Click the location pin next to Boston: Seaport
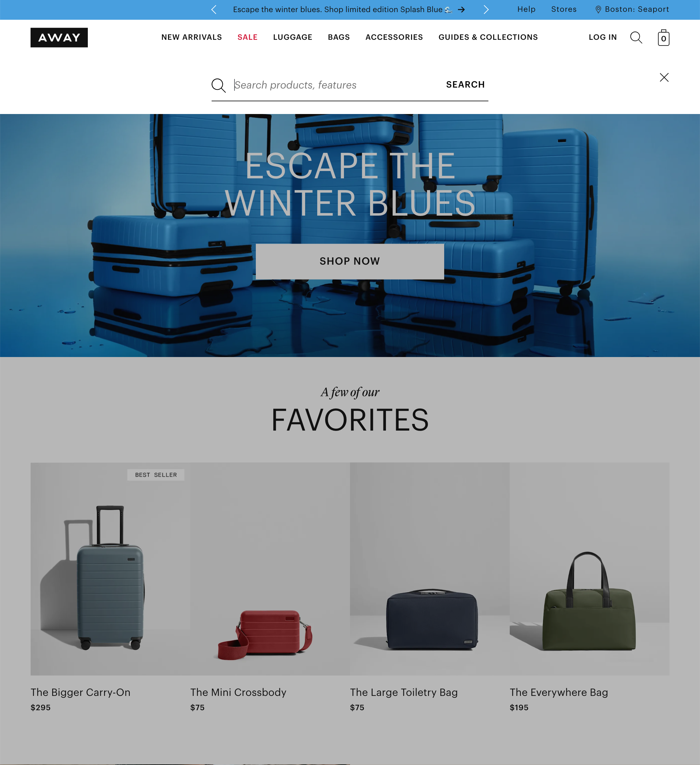The height and width of the screenshot is (765, 700). tap(598, 10)
